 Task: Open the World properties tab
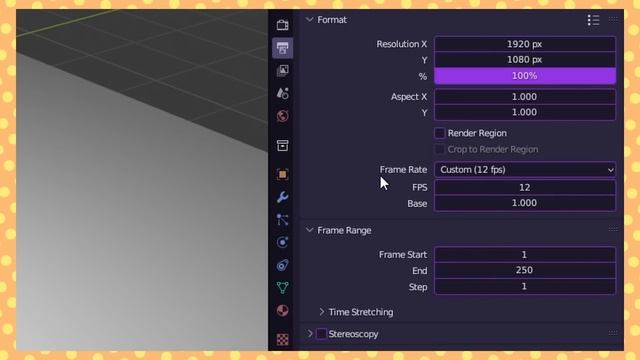pos(282,116)
